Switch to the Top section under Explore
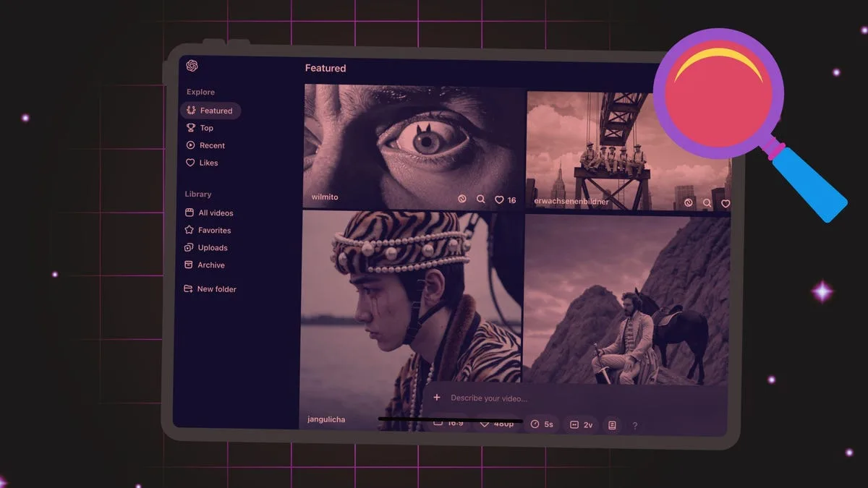Screen dimensions: 868x488 203,128
